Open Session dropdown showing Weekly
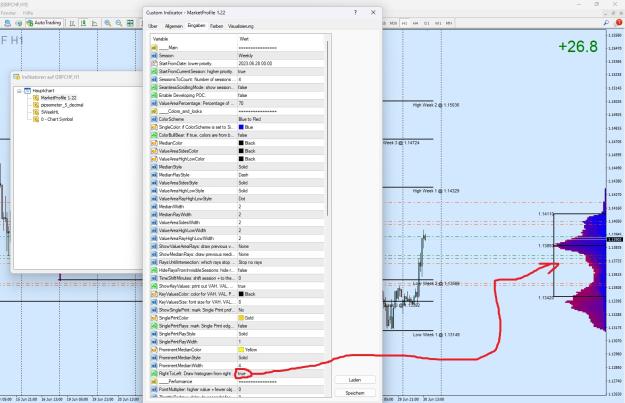The width and height of the screenshot is (625, 403). pyautogui.click(x=281, y=55)
